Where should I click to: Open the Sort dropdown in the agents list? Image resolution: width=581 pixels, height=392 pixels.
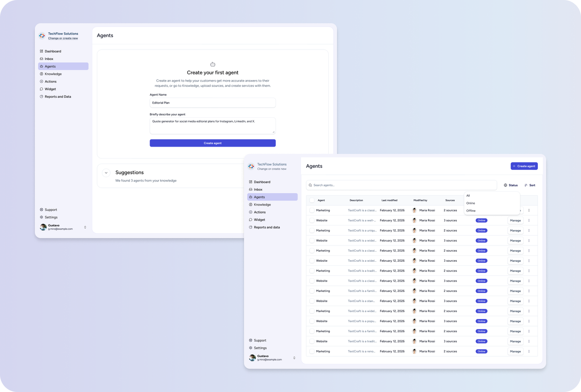(x=530, y=186)
